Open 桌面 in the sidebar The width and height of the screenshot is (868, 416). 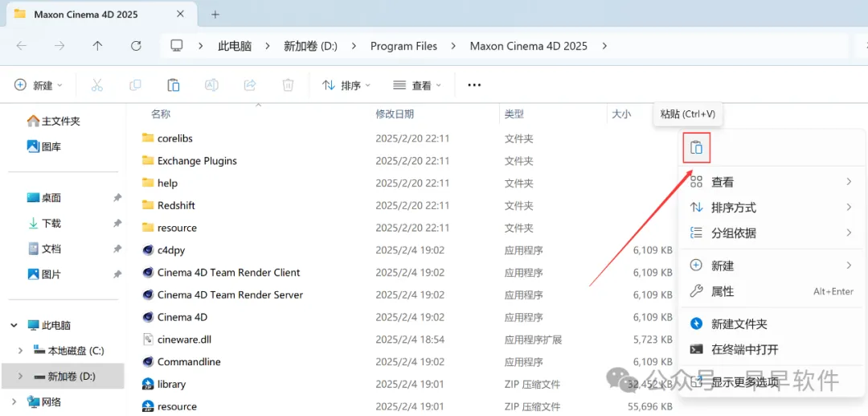point(44,198)
